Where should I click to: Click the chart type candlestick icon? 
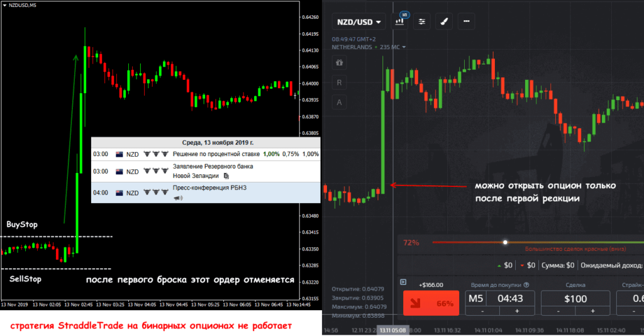(x=399, y=21)
